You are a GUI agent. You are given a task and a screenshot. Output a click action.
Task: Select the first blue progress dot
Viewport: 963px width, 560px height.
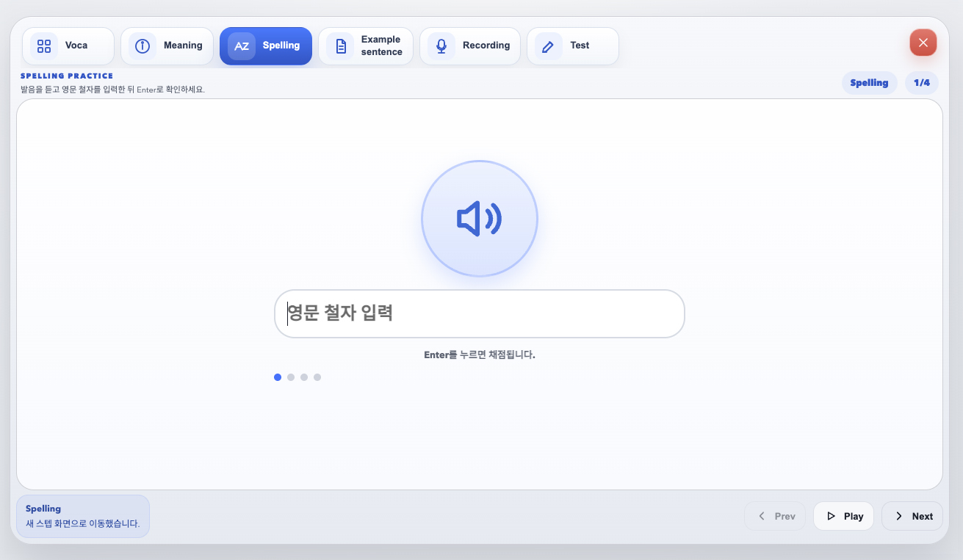(278, 377)
